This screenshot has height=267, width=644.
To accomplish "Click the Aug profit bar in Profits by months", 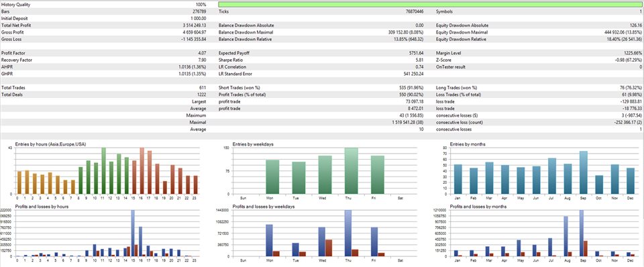I will pyautogui.click(x=566, y=236).
